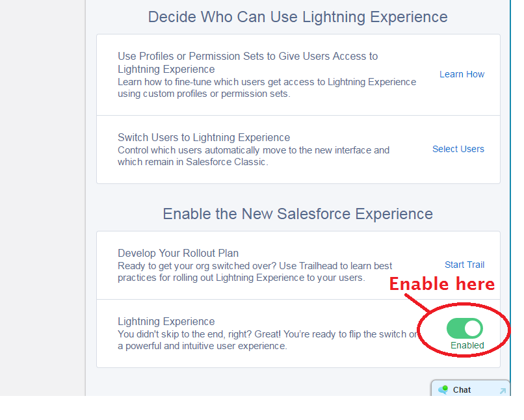Click the 'Enable the New Salesforce Experience' heading
This screenshot has width=524, height=420.
pos(298,214)
